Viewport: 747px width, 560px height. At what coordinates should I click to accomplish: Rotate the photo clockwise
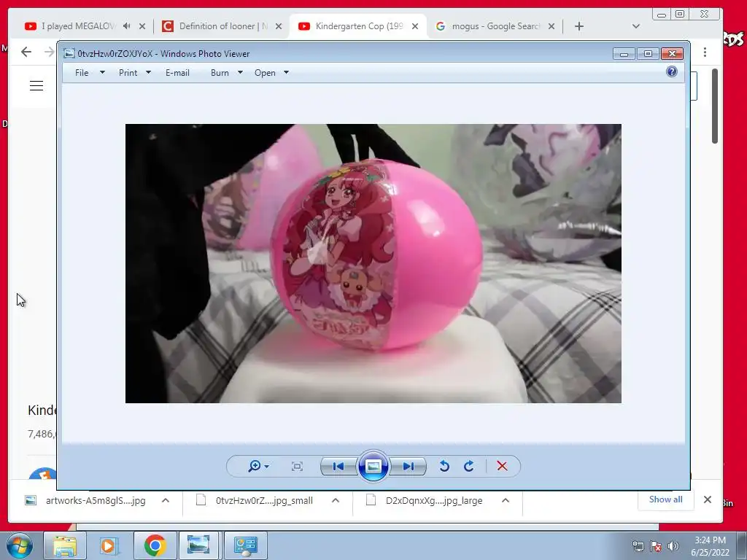pyautogui.click(x=469, y=466)
